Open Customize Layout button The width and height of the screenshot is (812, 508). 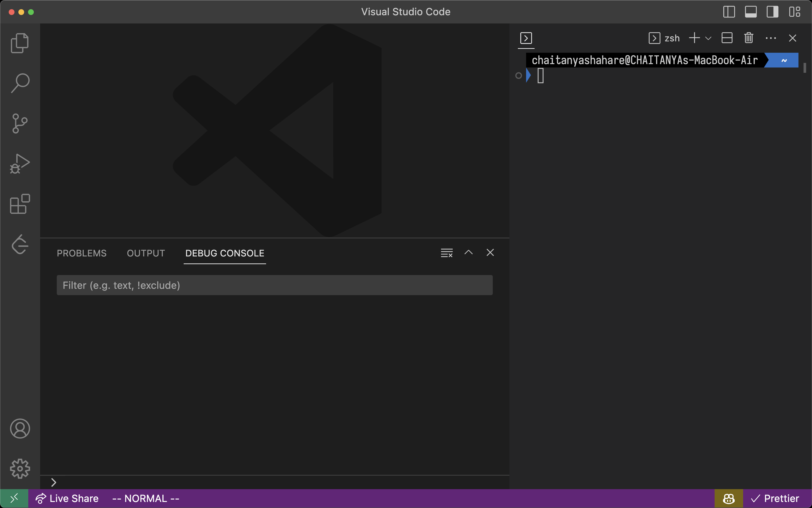795,12
